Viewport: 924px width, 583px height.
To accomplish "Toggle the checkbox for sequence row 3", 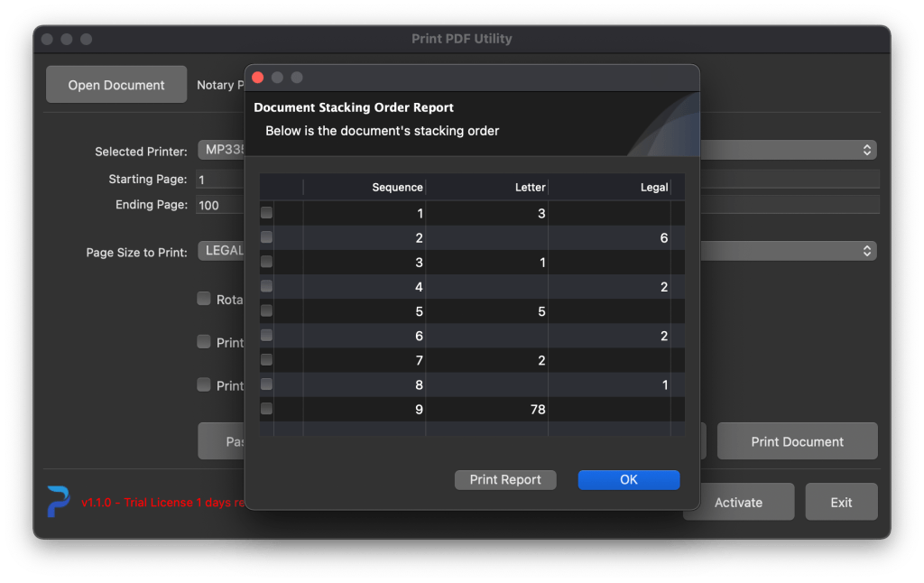I will click(x=266, y=262).
